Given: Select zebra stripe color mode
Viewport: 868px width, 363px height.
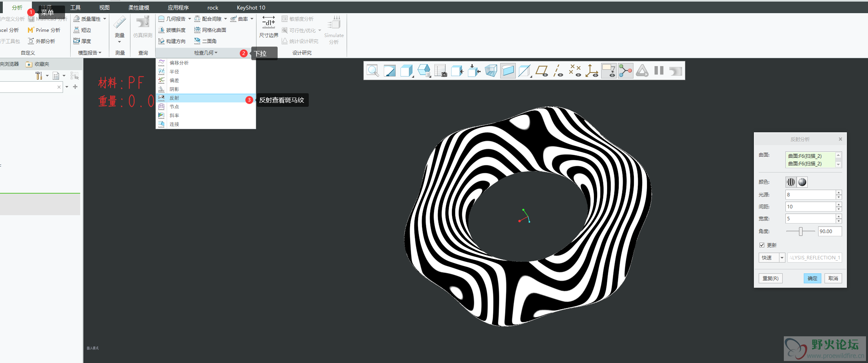Looking at the screenshot, I should pyautogui.click(x=791, y=182).
